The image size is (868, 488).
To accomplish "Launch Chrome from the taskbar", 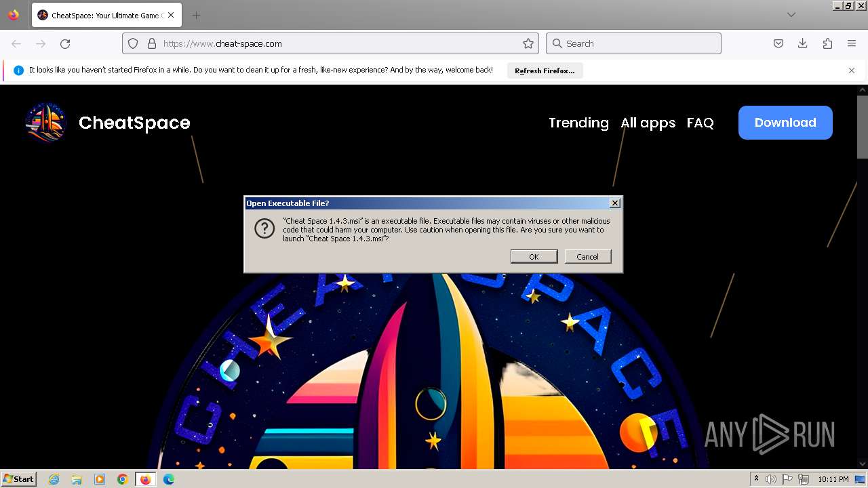I will [123, 479].
